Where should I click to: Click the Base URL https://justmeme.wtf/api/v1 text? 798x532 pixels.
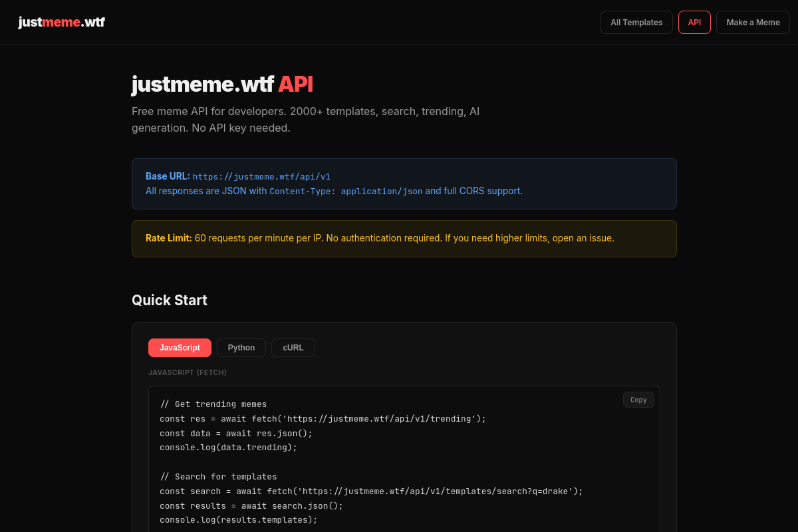point(261,177)
